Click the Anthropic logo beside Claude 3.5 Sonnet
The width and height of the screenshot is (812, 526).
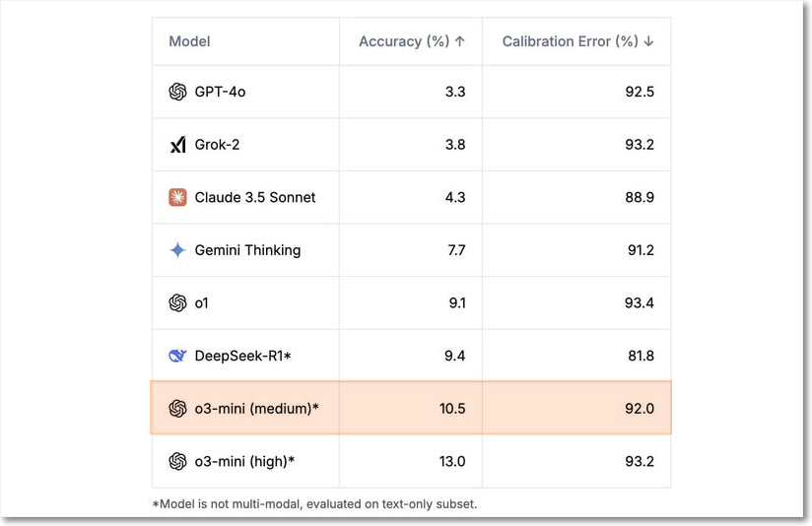(x=177, y=197)
